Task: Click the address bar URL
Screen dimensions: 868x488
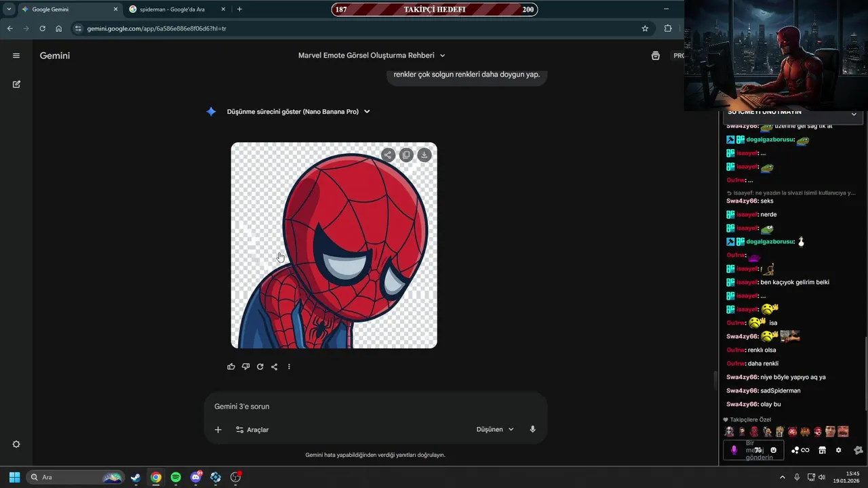Action: click(157, 28)
